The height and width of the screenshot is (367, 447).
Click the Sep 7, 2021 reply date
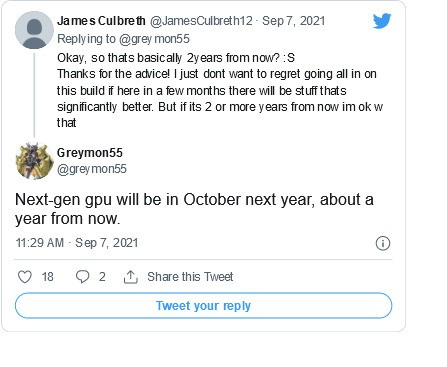[293, 21]
